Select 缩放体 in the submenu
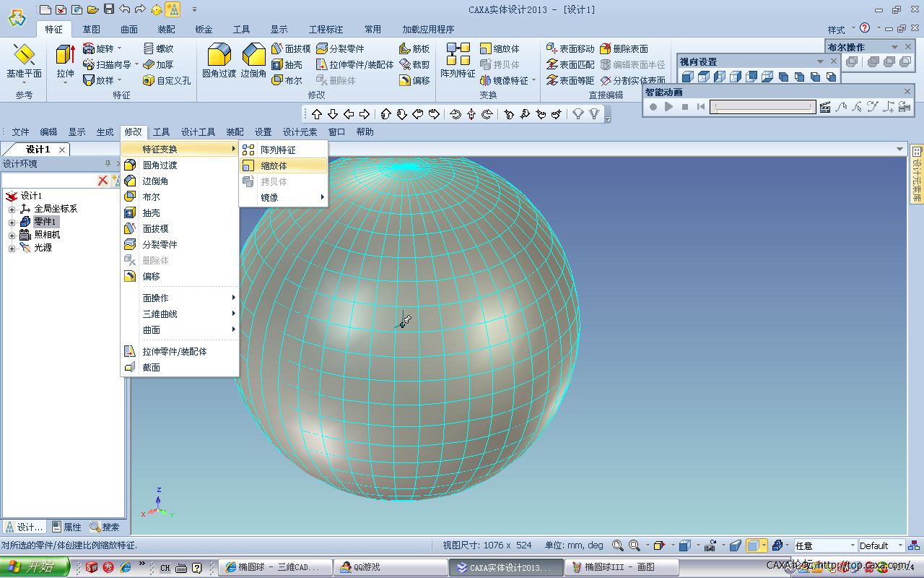This screenshot has width=924, height=578. pos(283,165)
